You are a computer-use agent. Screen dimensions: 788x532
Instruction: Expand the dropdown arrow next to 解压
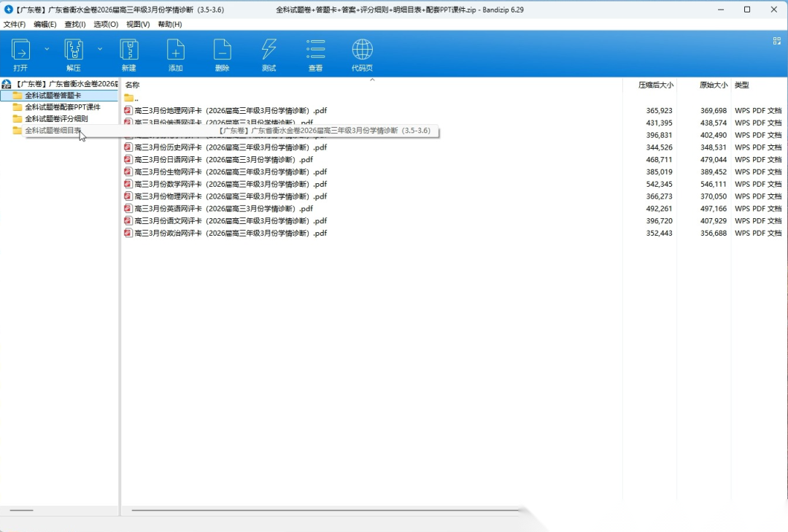100,49
